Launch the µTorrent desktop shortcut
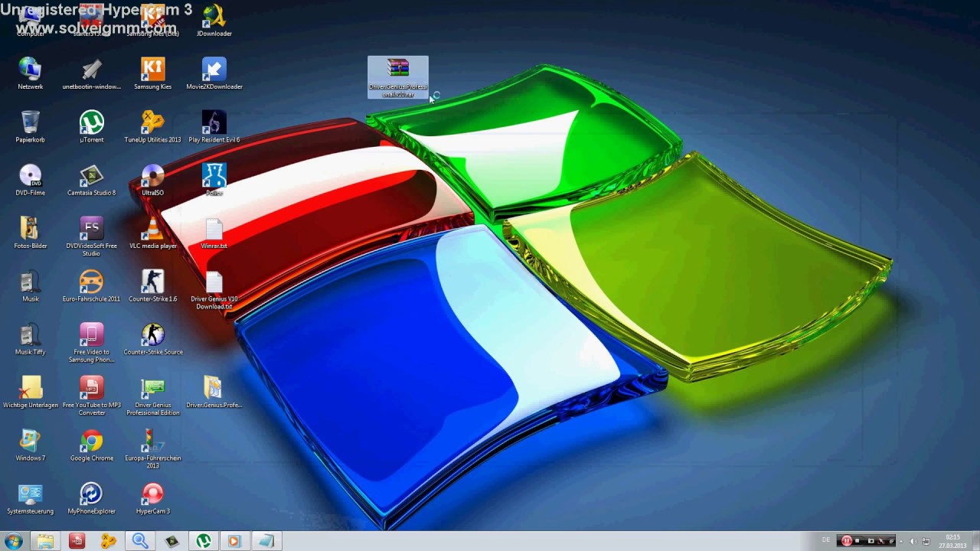 [92, 127]
